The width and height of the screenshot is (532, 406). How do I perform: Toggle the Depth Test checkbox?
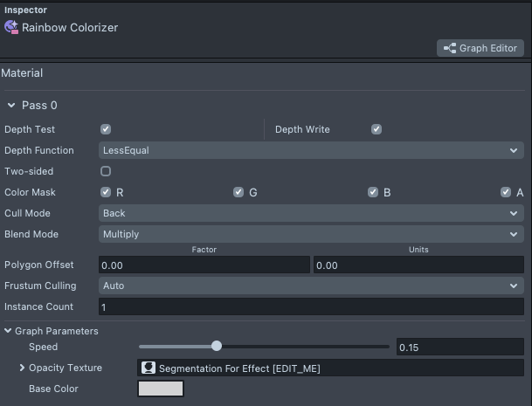(x=106, y=129)
